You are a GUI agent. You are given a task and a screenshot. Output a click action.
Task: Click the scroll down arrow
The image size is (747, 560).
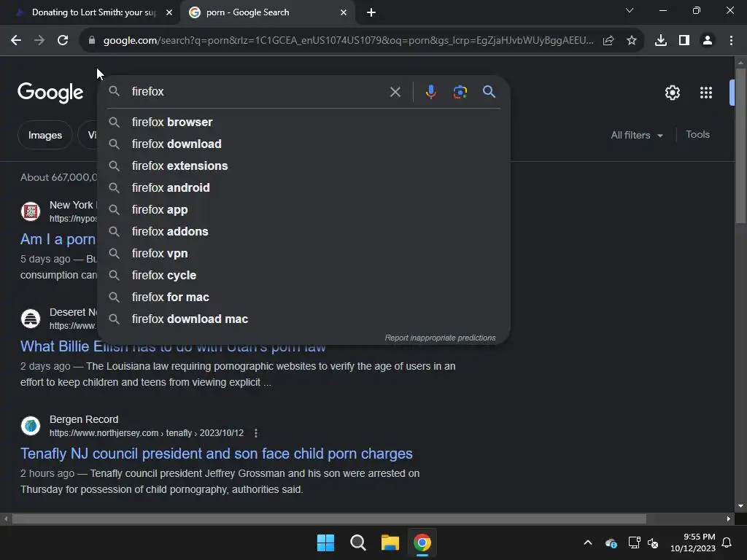click(x=740, y=506)
